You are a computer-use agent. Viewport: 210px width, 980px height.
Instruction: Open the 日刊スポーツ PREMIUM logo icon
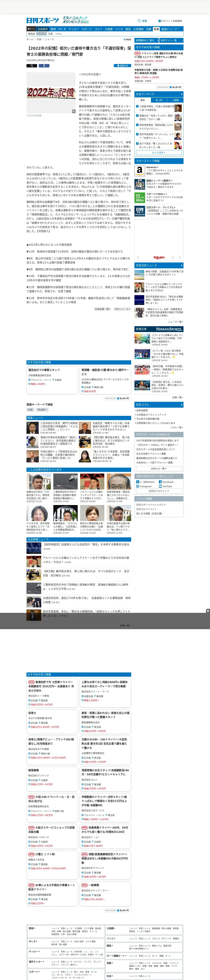click(140, 211)
